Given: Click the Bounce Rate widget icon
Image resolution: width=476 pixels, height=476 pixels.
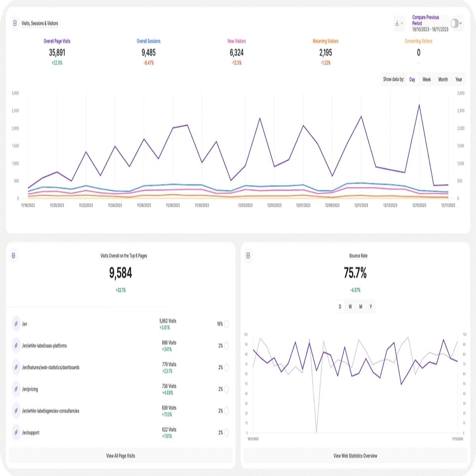Looking at the screenshot, I should pos(248,256).
